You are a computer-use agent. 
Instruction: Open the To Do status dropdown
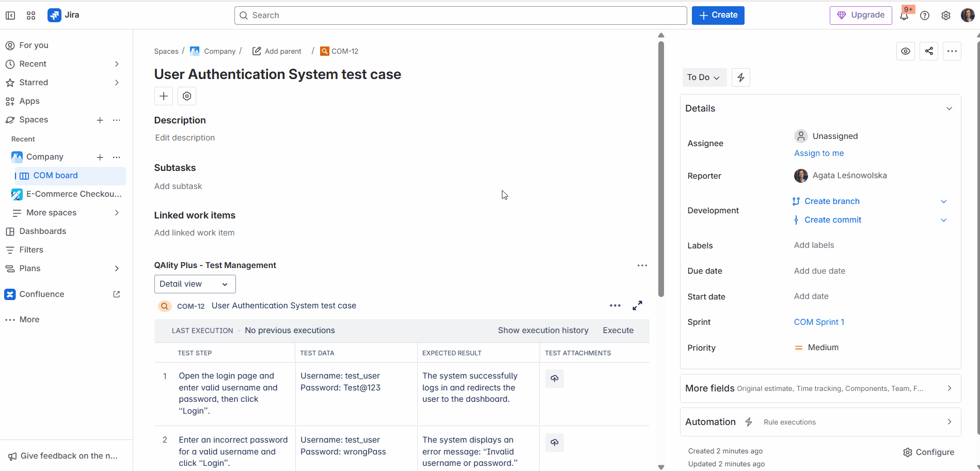click(x=704, y=77)
